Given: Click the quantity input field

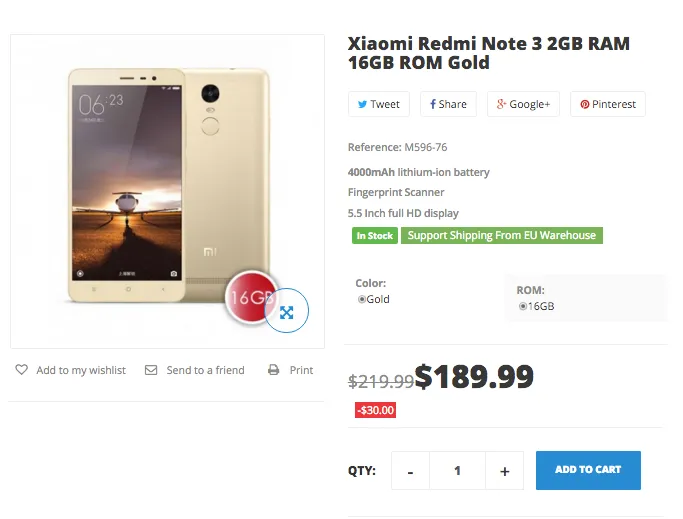Looking at the screenshot, I should [457, 471].
